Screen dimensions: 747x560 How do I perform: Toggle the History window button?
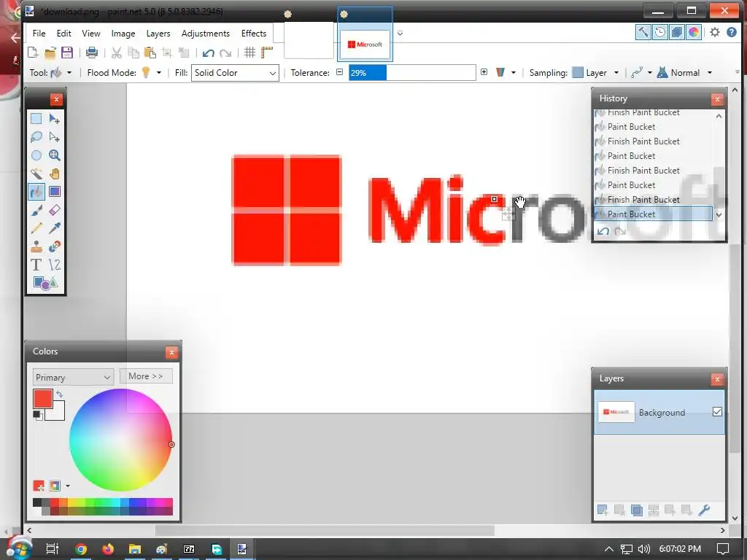pyautogui.click(x=659, y=32)
